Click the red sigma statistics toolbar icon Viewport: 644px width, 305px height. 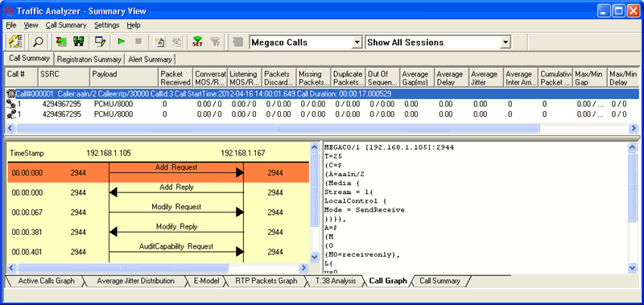[61, 42]
